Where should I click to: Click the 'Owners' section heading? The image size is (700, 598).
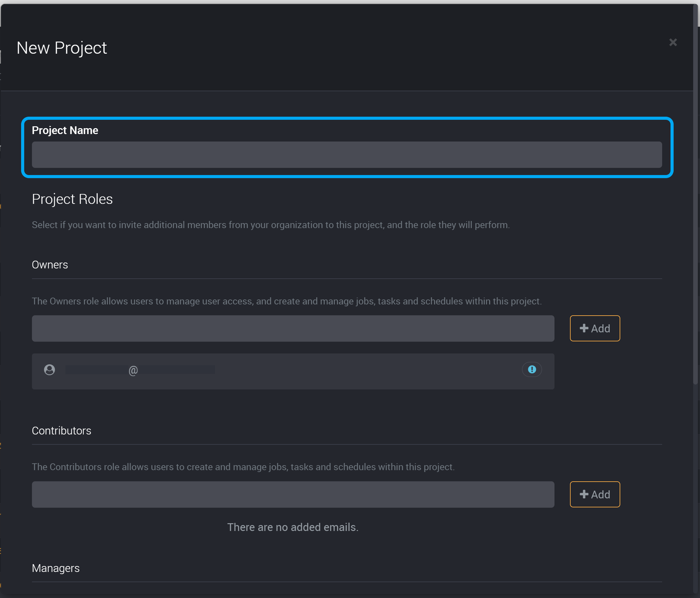pyautogui.click(x=50, y=264)
